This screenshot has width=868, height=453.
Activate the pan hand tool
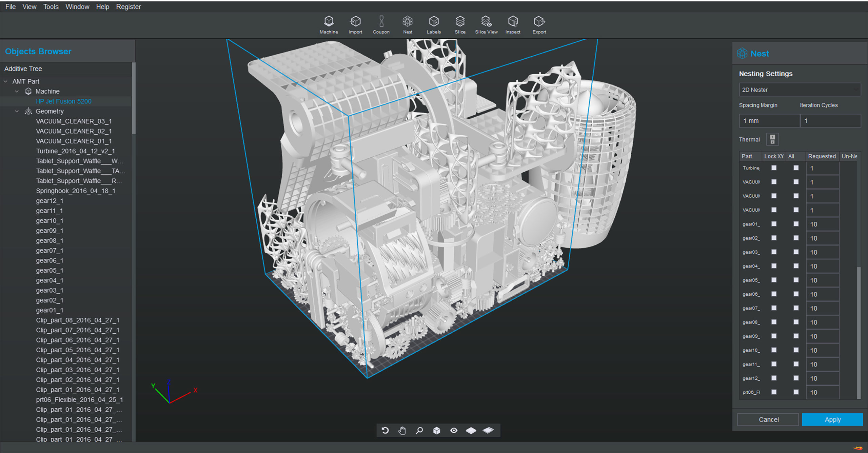(402, 431)
